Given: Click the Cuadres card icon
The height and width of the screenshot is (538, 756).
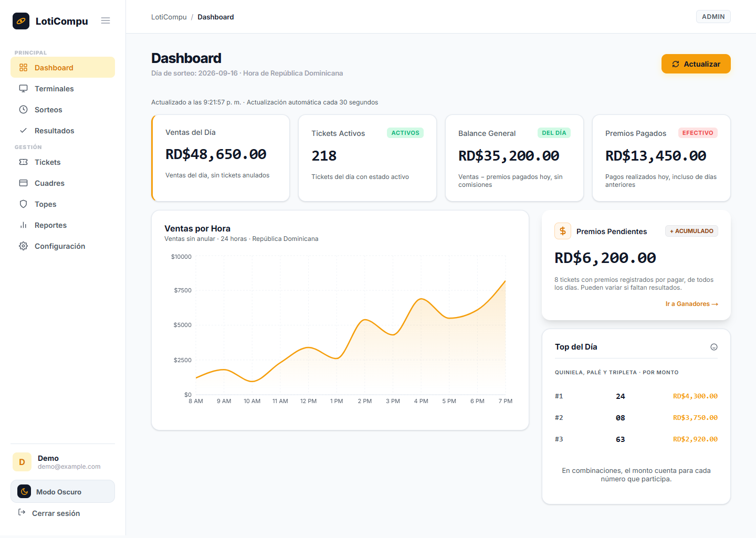Looking at the screenshot, I should coord(23,183).
